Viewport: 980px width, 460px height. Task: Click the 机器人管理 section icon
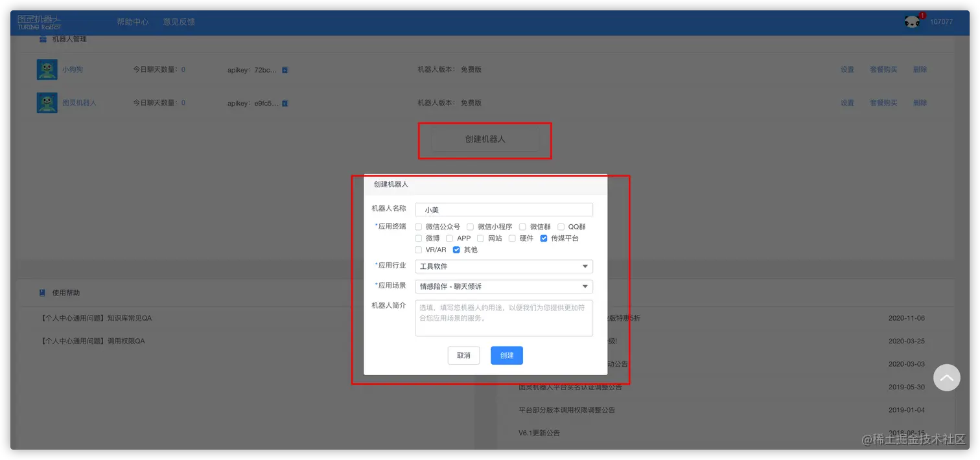[43, 40]
